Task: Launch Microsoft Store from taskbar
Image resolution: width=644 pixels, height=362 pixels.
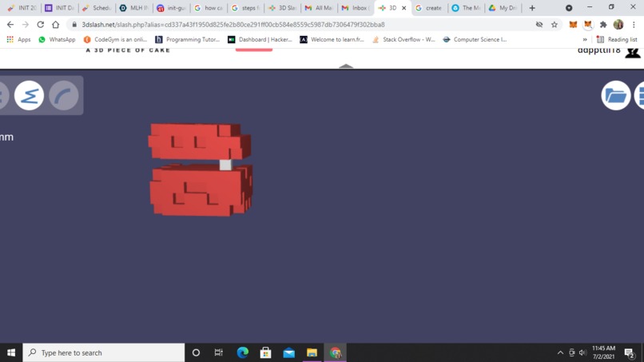Action: click(x=265, y=352)
